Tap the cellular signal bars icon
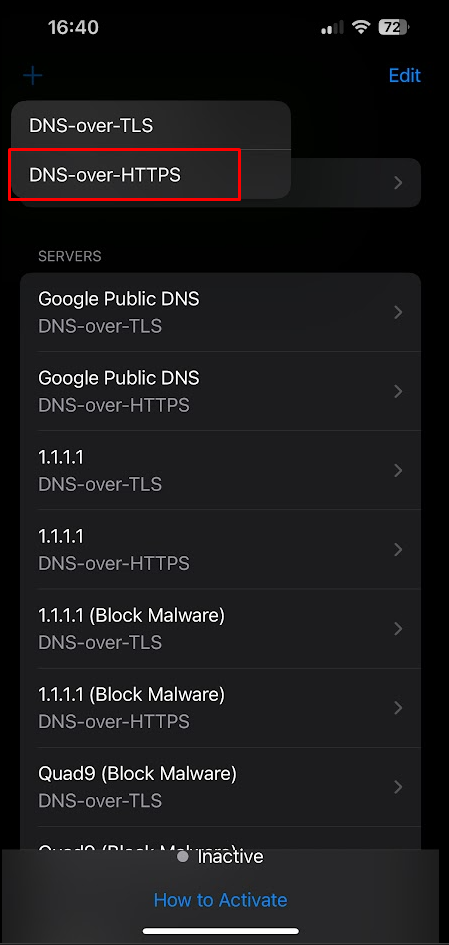 [x=332, y=28]
